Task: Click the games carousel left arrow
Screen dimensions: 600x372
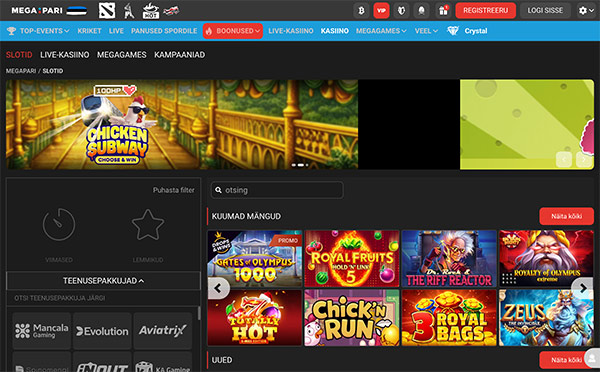Action: pos(218,288)
